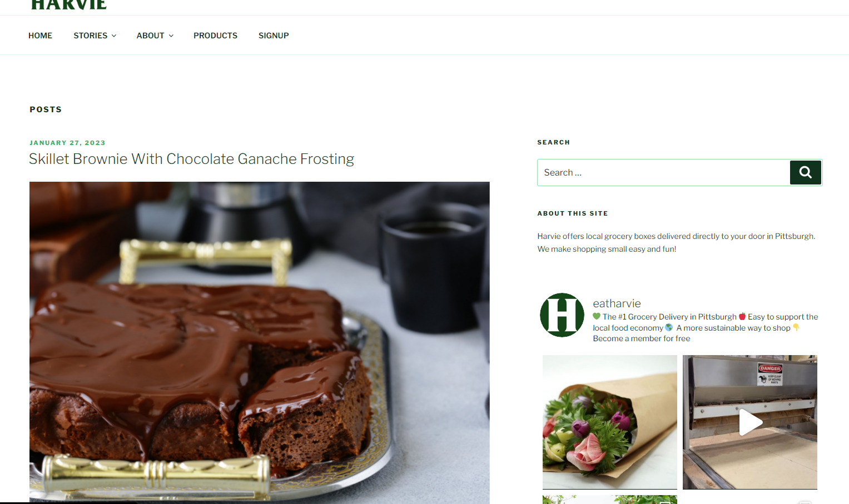Click the brownie featured image
Viewport: 849px width, 504px height.
pyautogui.click(x=260, y=343)
